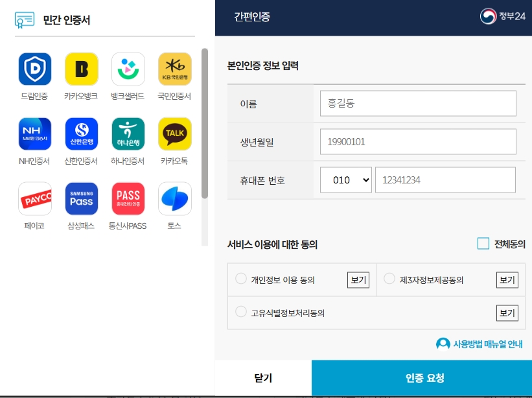Image resolution: width=532 pixels, height=398 pixels.
Task: Click the 정부24 logo
Action: (x=502, y=16)
